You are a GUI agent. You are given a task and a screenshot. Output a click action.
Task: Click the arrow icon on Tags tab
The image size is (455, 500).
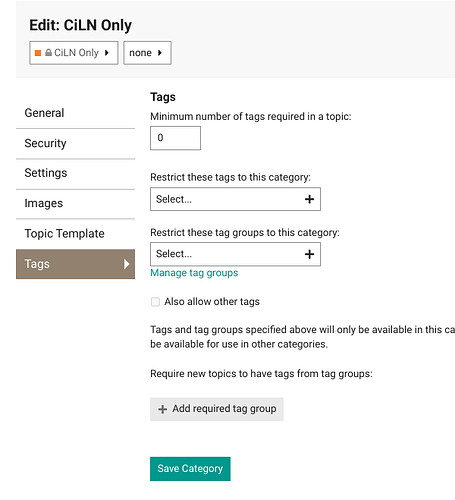point(126,264)
